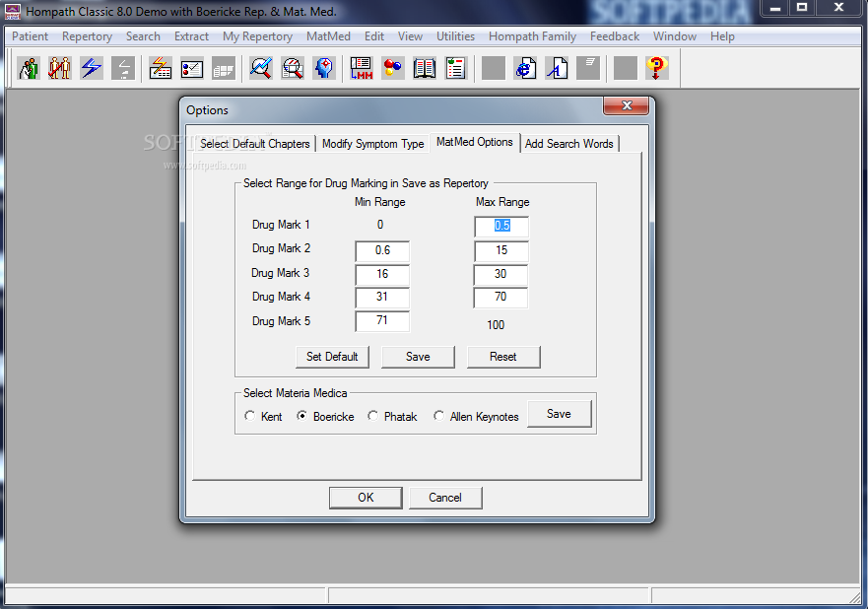Select Kent materia medica radio button
The height and width of the screenshot is (609, 868).
249,416
